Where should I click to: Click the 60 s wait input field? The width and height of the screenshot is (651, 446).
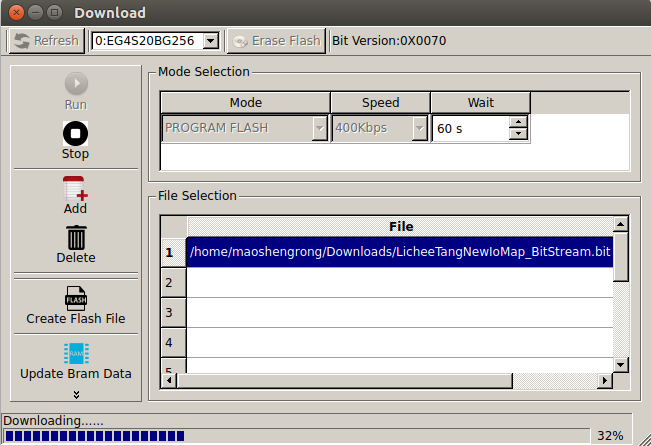coord(470,128)
